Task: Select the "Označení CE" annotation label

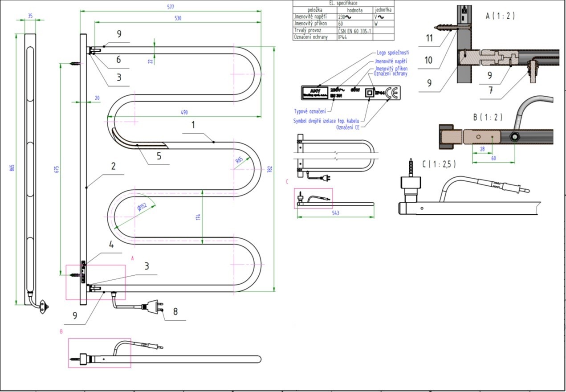Action: pos(348,127)
